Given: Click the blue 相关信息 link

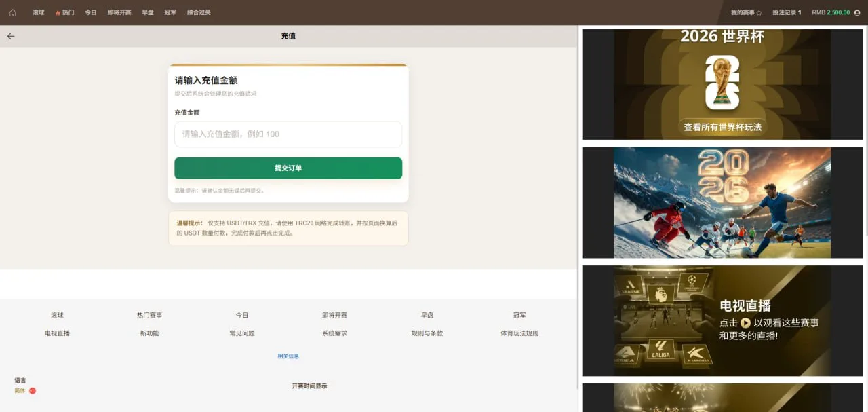Looking at the screenshot, I should (x=288, y=356).
